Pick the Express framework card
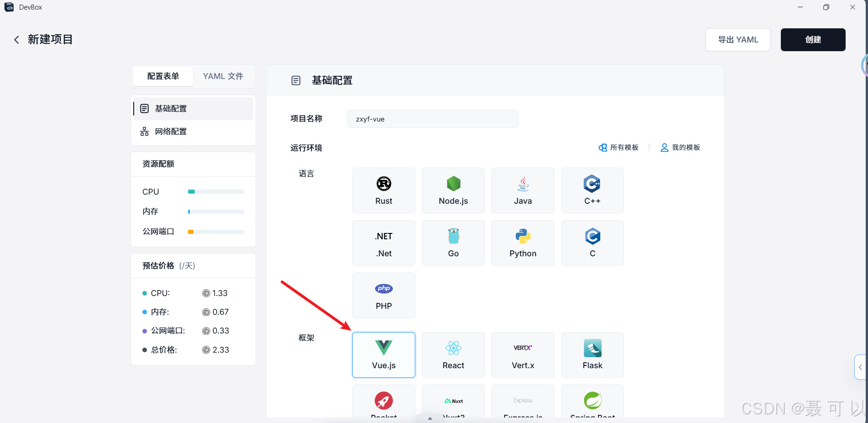Viewport: 868px width, 423px height. point(523,402)
